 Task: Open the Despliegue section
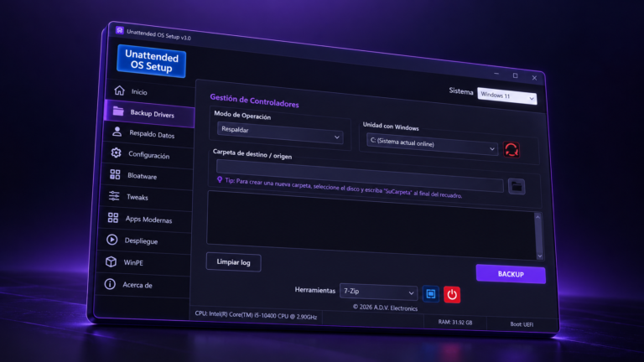pos(143,240)
